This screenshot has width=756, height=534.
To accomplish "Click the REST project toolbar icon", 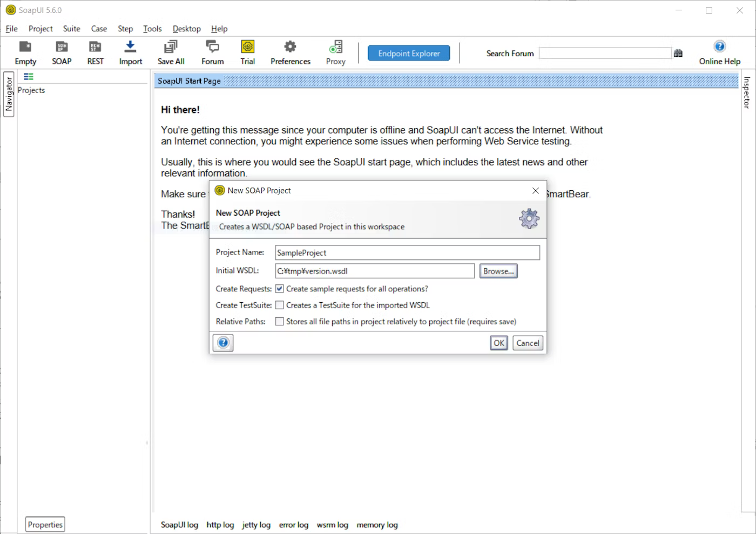I will coord(95,48).
